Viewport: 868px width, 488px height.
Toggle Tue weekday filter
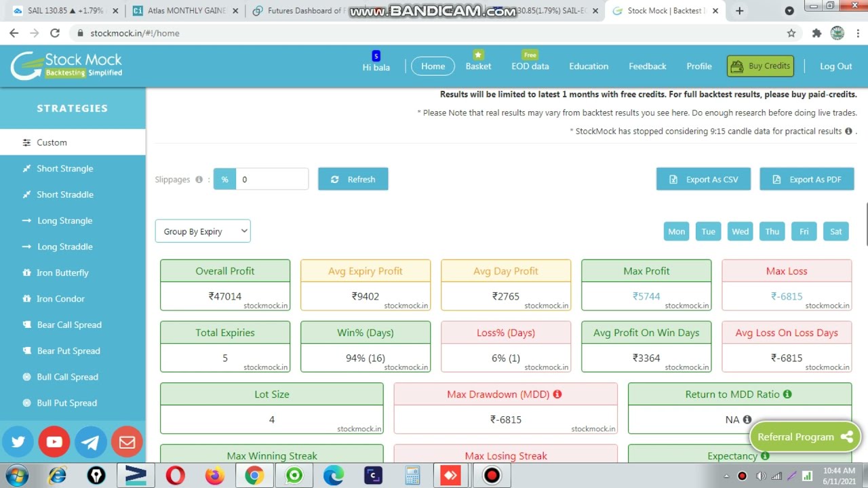pos(709,231)
